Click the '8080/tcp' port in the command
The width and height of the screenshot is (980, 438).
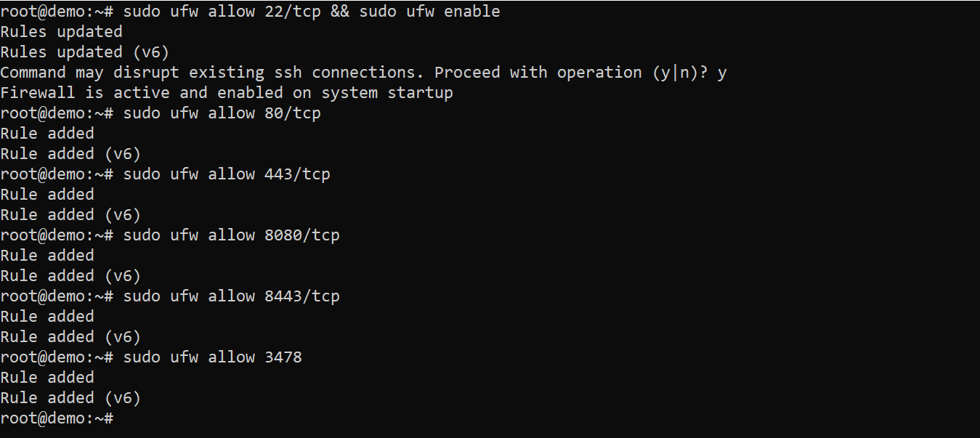tap(302, 235)
